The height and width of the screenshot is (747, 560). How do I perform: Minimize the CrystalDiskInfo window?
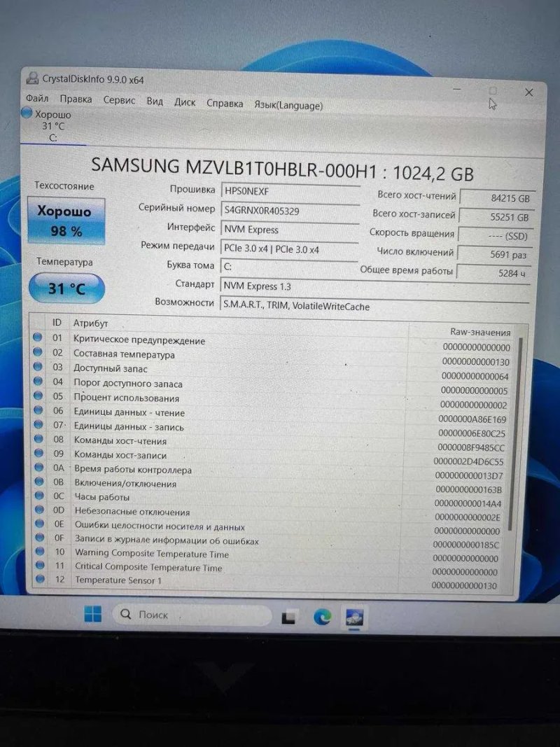[x=457, y=89]
